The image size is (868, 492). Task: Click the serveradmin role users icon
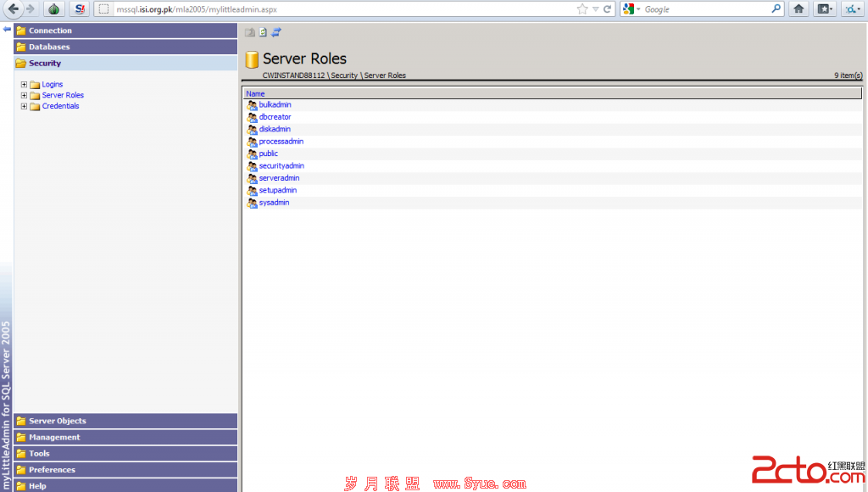(252, 178)
